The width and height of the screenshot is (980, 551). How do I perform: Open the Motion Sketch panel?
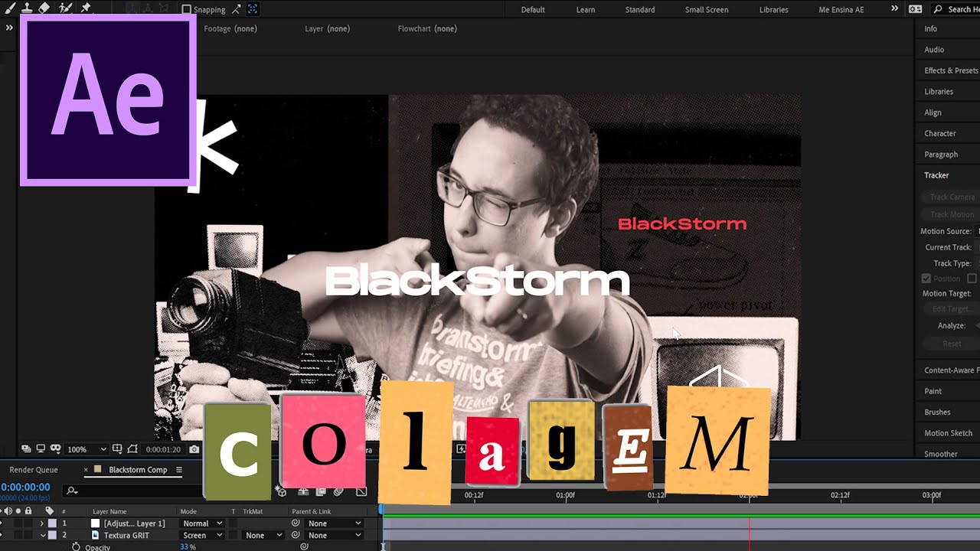pyautogui.click(x=948, y=433)
